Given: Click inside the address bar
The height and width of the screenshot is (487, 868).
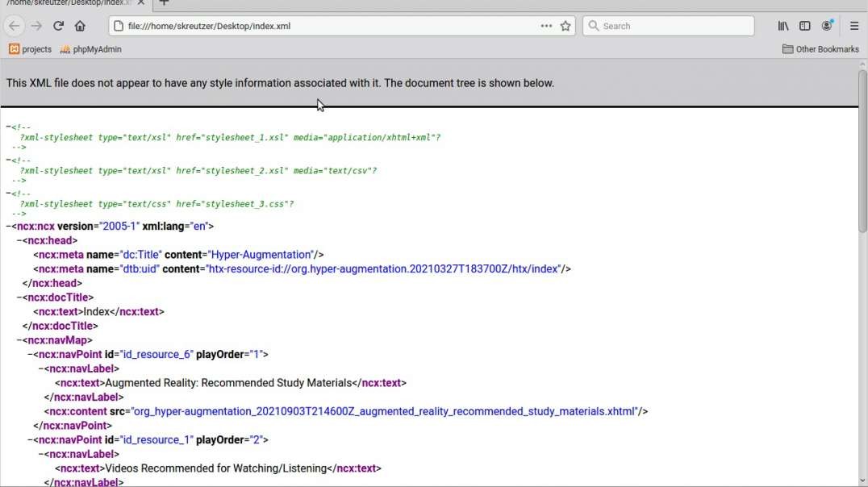Looking at the screenshot, I should 323,25.
